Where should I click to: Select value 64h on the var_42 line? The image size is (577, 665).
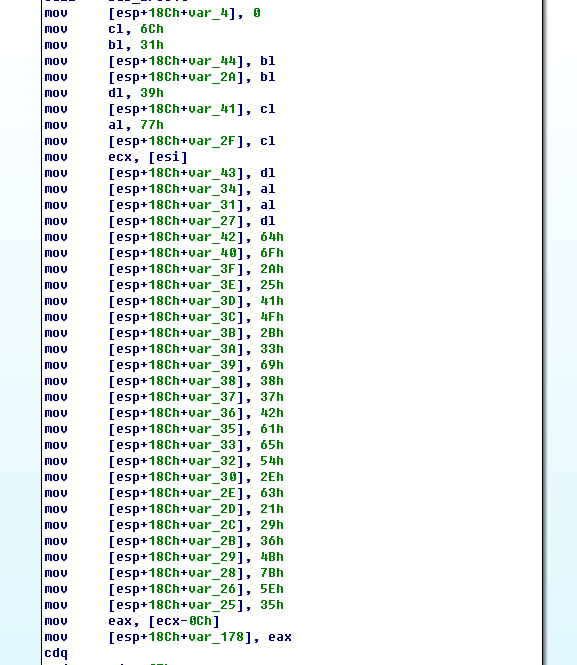click(x=272, y=237)
